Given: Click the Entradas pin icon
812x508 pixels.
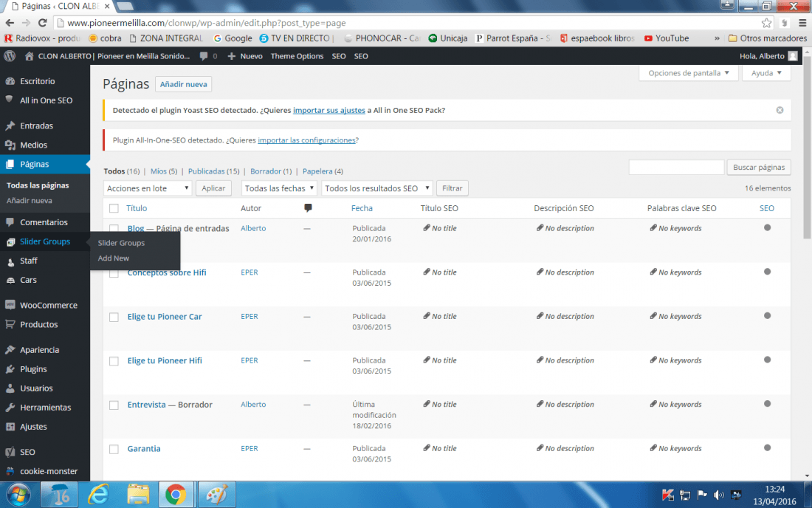Looking at the screenshot, I should [x=10, y=126].
